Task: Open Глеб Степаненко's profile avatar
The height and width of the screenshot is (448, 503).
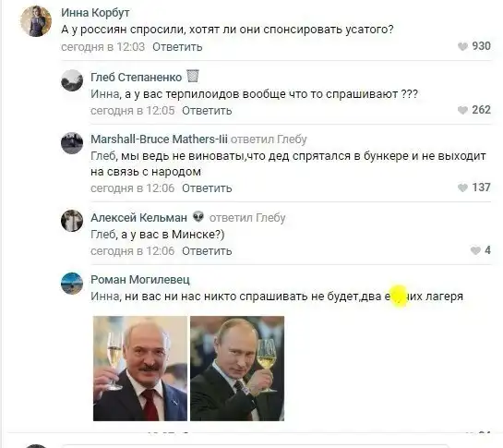Action: (x=72, y=80)
